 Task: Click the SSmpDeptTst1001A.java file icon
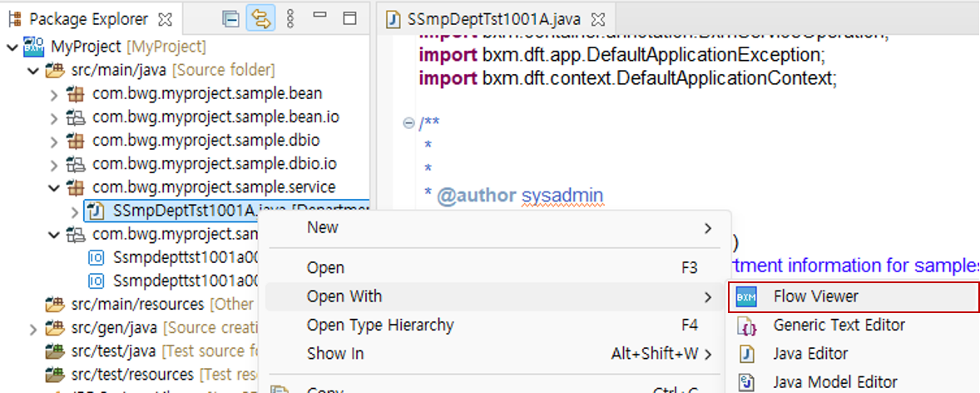click(97, 211)
